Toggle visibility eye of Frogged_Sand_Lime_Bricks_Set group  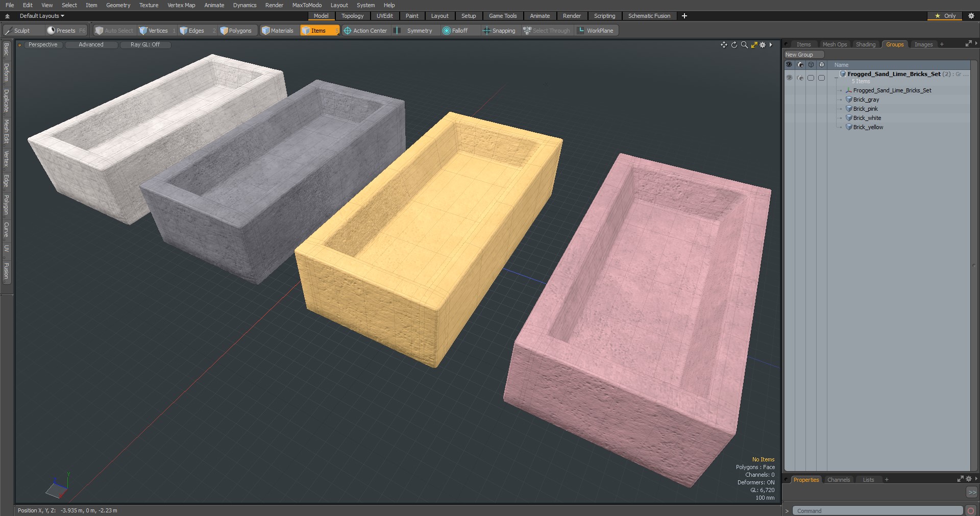[x=789, y=78]
